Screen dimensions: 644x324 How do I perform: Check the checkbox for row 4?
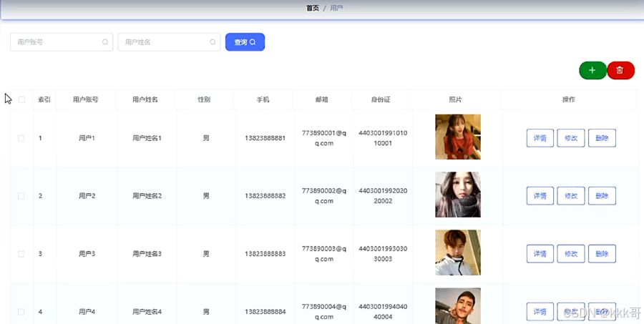pyautogui.click(x=21, y=312)
